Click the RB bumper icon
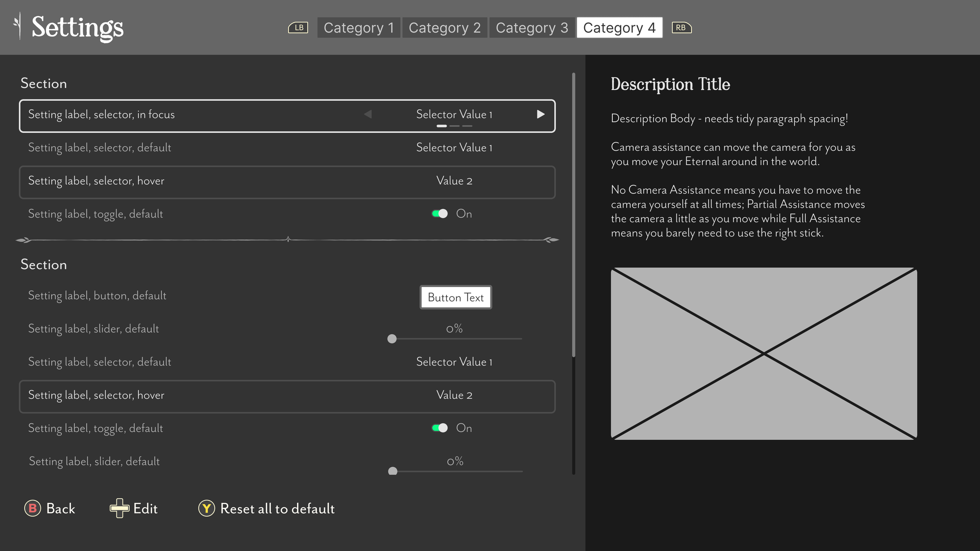This screenshot has height=551, width=980. point(681,28)
